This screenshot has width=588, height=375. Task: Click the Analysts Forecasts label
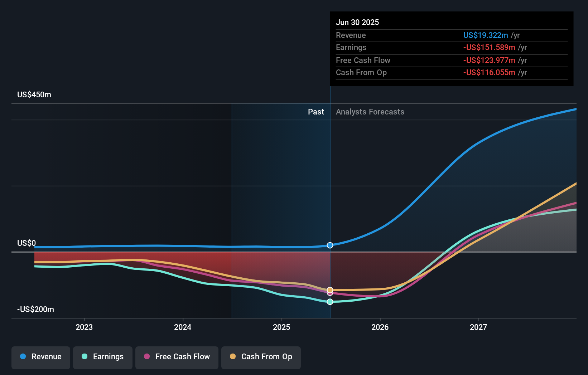pos(370,112)
